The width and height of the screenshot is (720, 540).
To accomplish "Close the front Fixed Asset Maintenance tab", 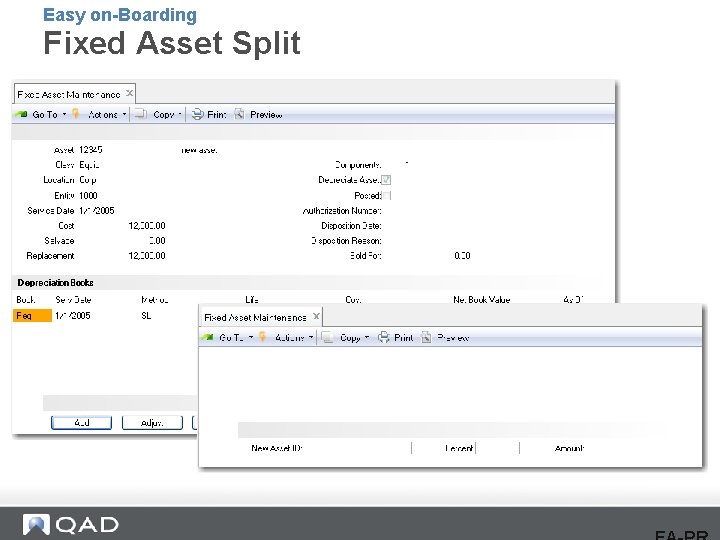I will pyautogui.click(x=316, y=316).
